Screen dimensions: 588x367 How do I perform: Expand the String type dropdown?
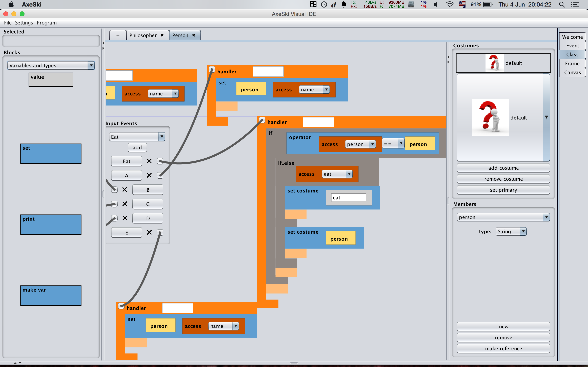click(511, 232)
